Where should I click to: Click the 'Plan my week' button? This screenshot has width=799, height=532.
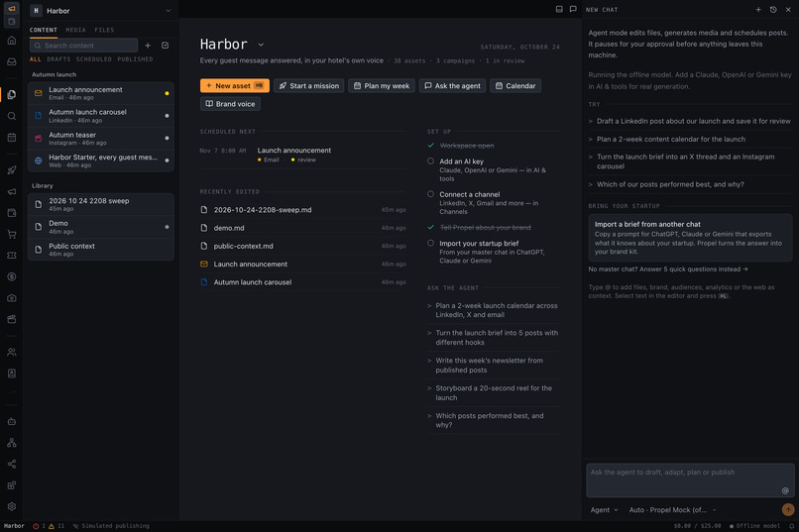[x=382, y=85]
